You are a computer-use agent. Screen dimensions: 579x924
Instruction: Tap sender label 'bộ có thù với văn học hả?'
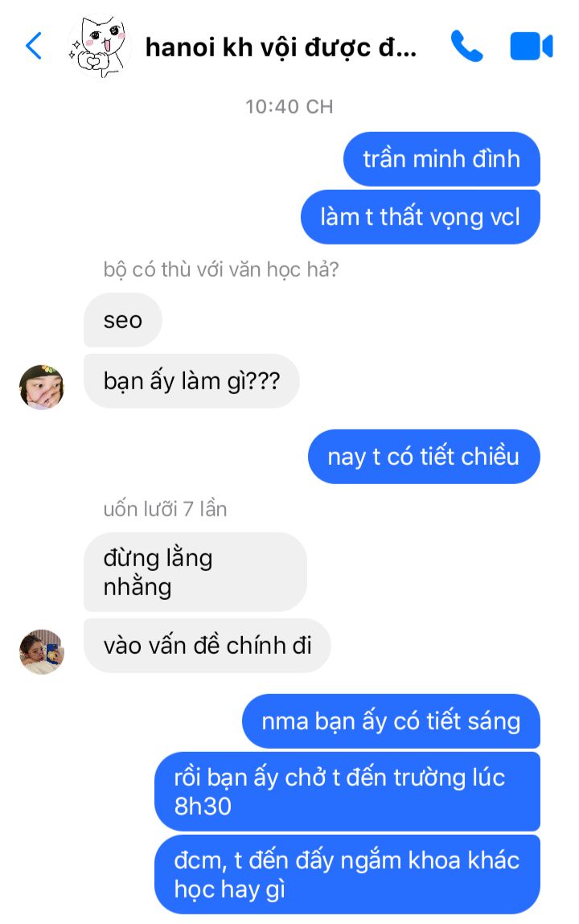pyautogui.click(x=221, y=269)
